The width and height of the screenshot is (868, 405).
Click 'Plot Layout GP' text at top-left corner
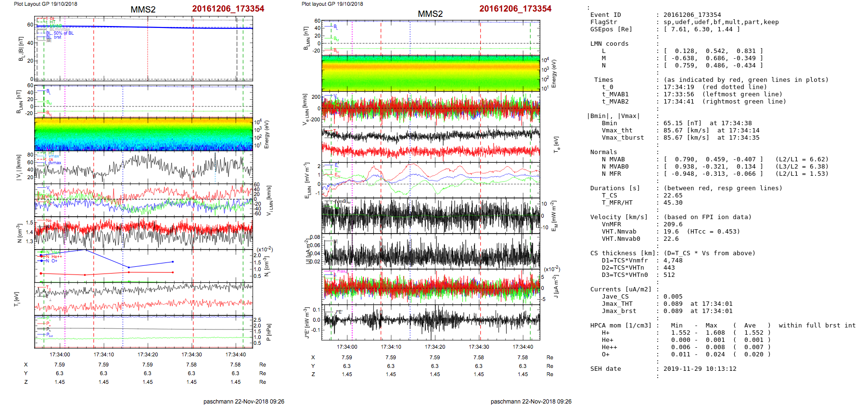45,4
